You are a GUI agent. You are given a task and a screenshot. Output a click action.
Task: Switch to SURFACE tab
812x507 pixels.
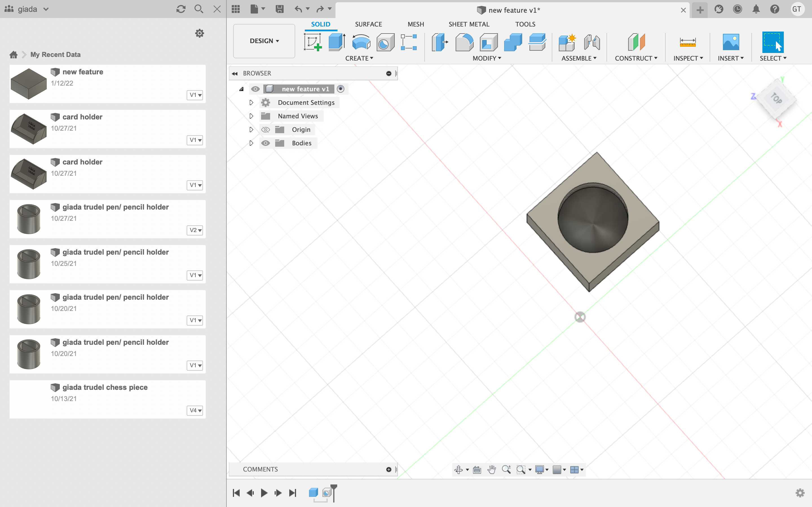(x=368, y=24)
